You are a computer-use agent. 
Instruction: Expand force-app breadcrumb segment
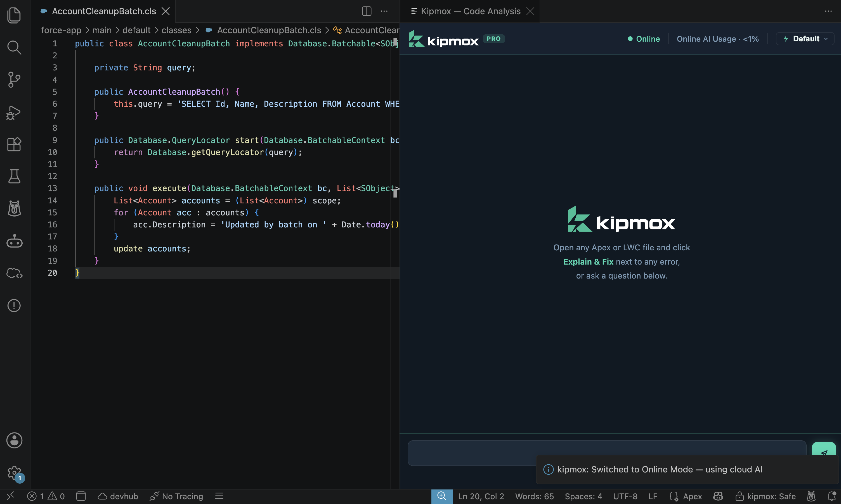pyautogui.click(x=61, y=30)
